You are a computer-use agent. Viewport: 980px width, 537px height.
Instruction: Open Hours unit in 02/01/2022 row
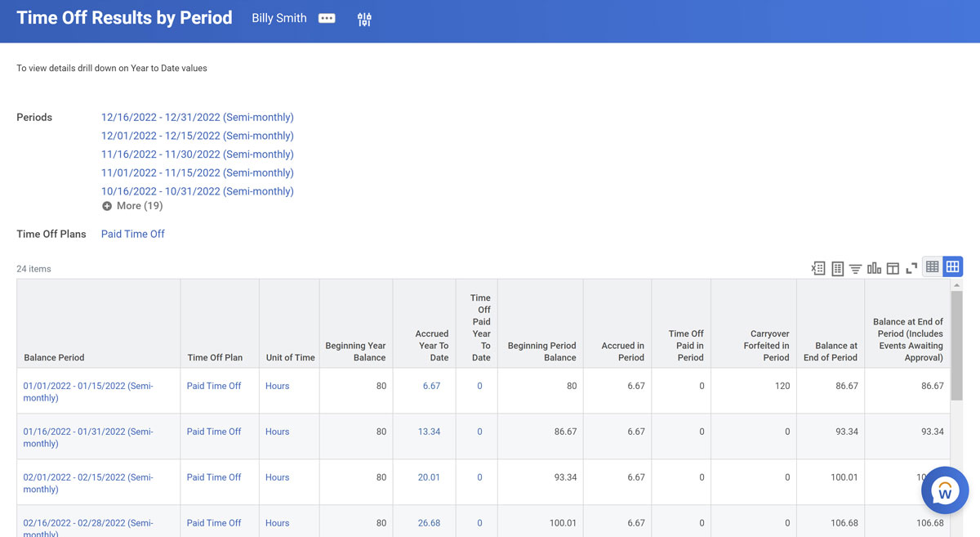click(x=278, y=477)
